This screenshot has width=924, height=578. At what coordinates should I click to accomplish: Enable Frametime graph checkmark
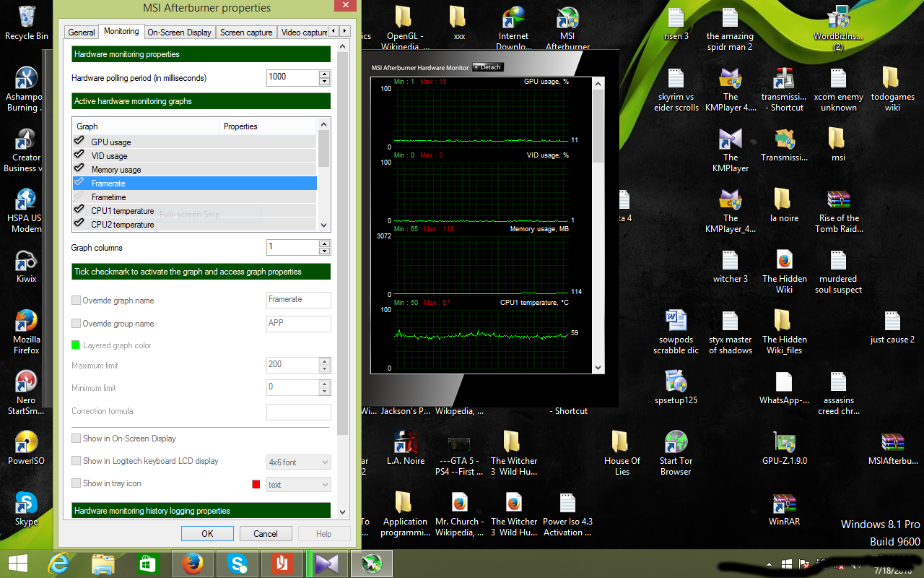(79, 197)
